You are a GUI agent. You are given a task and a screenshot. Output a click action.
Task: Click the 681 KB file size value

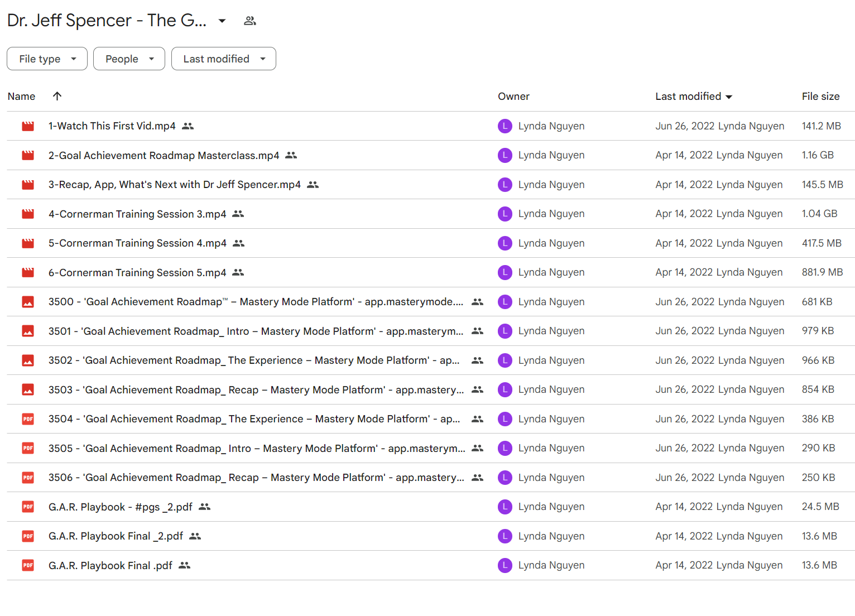pyautogui.click(x=817, y=302)
